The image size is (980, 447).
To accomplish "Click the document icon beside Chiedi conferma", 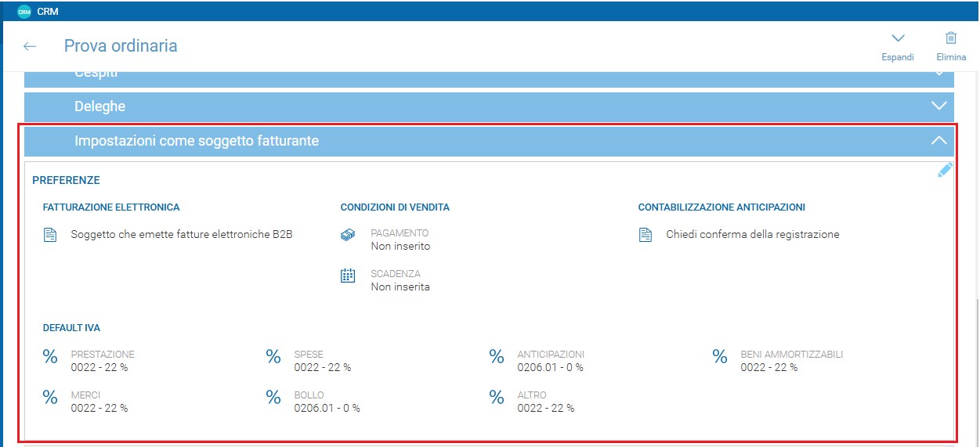I will pyautogui.click(x=645, y=234).
